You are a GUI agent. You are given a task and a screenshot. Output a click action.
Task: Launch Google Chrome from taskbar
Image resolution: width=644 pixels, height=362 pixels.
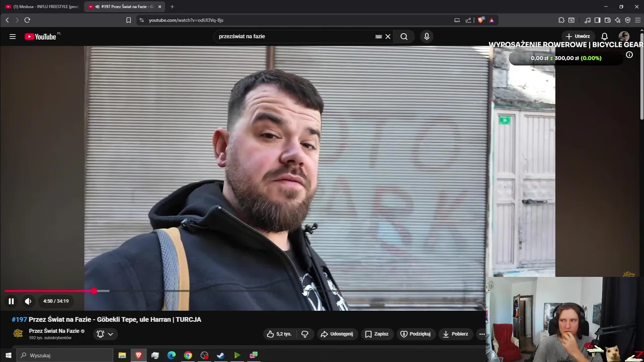coord(188,355)
